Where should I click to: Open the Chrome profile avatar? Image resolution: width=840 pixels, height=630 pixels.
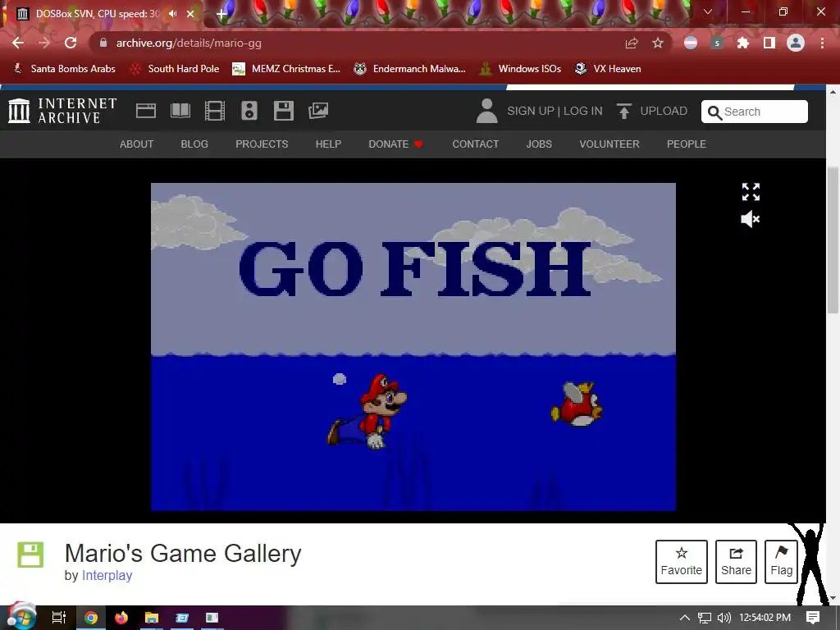pyautogui.click(x=796, y=43)
